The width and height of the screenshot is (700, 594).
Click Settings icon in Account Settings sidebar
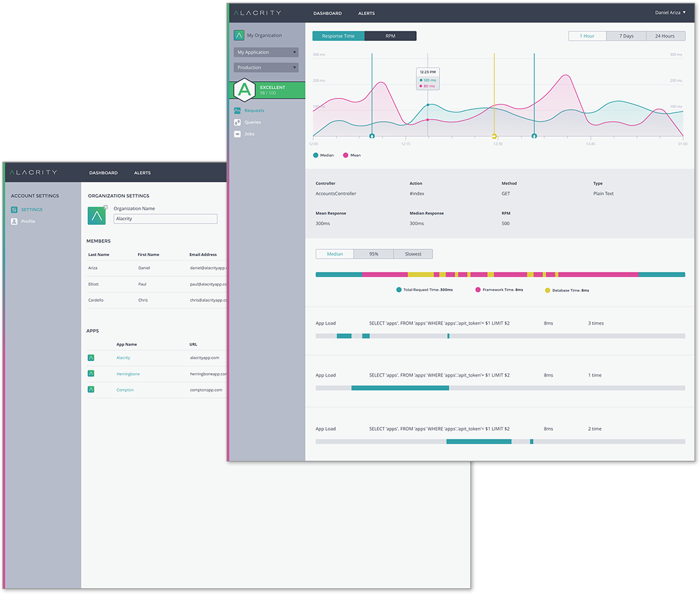[14, 210]
